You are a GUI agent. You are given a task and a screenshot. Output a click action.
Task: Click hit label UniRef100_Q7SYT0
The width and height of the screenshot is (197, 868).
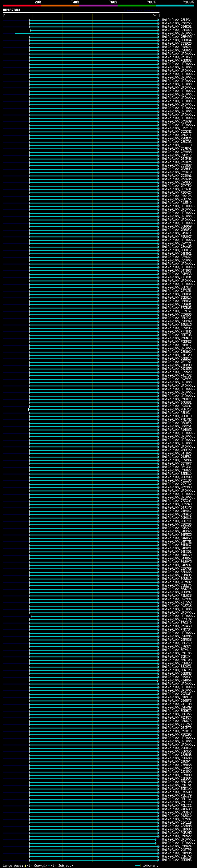click(x=176, y=128)
